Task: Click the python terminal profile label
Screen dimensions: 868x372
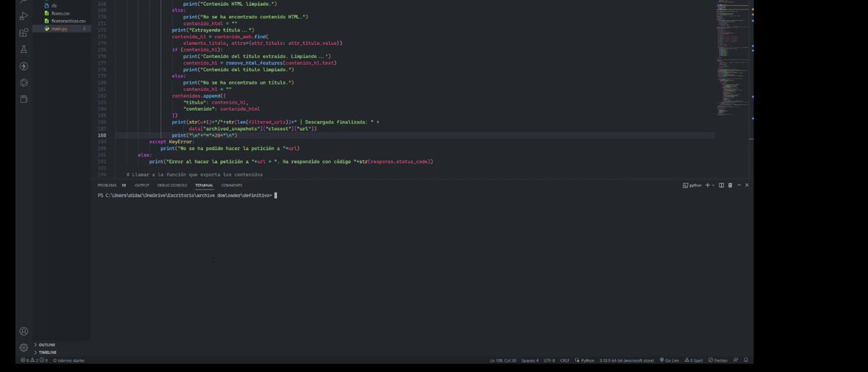Action: (x=692, y=185)
